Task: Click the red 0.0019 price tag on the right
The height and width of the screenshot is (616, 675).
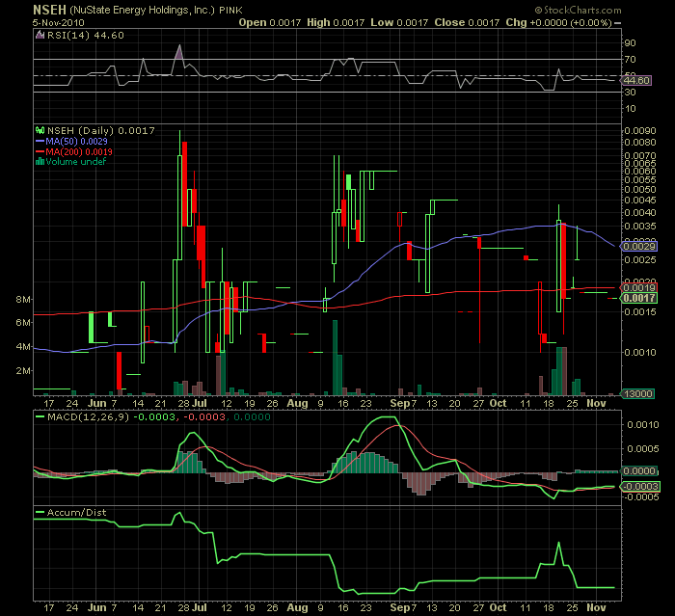Action: pos(639,287)
